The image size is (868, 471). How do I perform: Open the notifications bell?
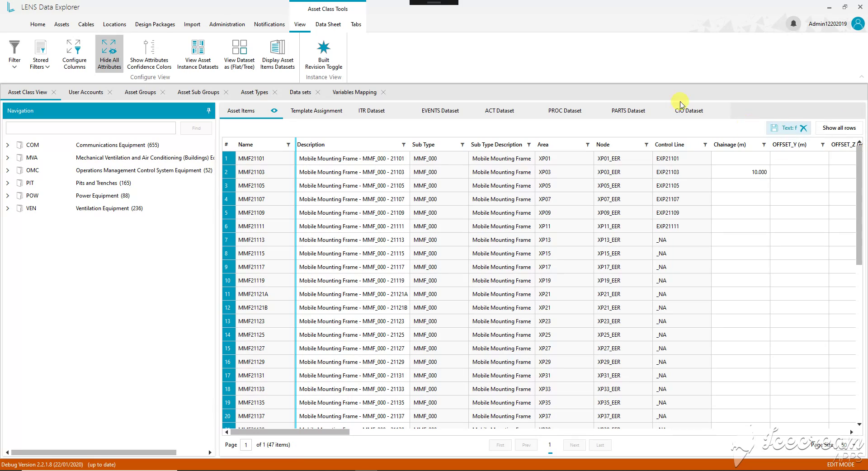tap(793, 24)
